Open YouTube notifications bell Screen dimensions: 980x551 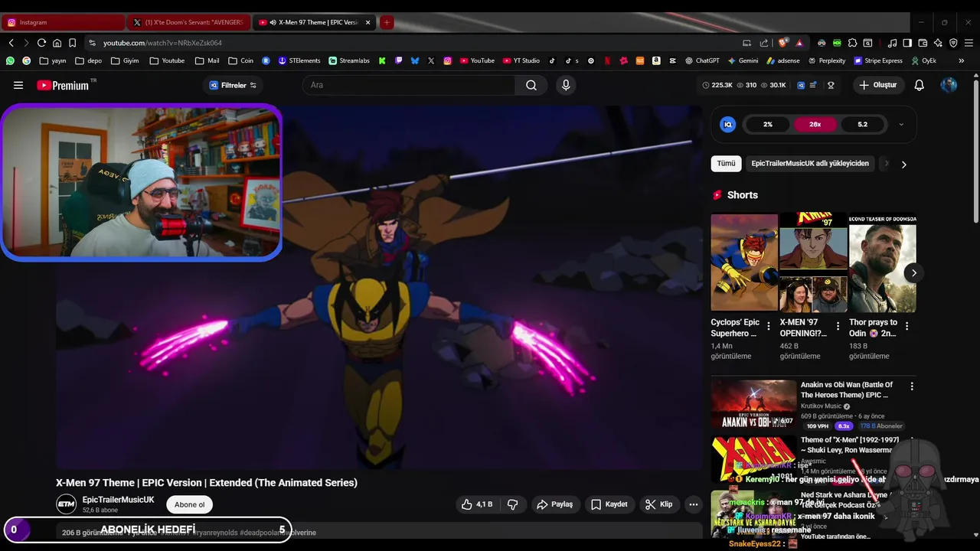pos(920,86)
